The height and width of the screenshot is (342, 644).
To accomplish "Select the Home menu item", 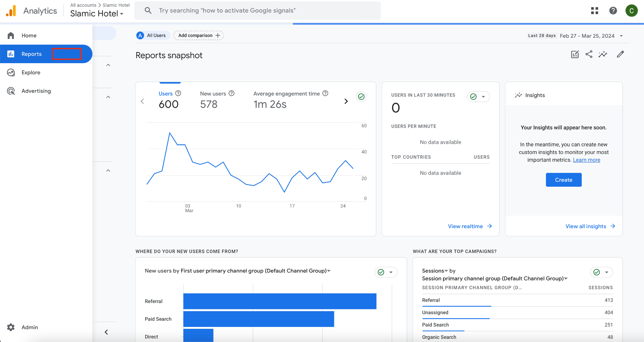I will tap(46, 36).
